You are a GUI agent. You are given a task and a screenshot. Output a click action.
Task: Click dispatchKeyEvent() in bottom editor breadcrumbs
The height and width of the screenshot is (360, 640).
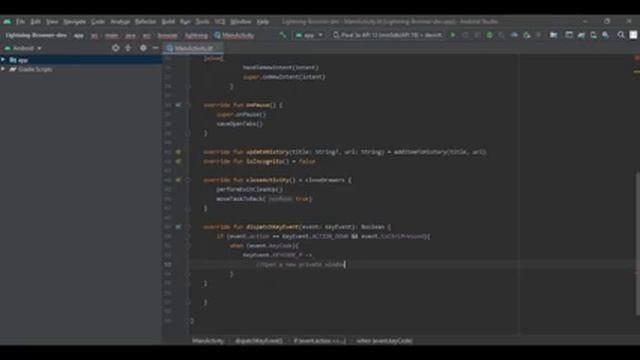tap(258, 340)
